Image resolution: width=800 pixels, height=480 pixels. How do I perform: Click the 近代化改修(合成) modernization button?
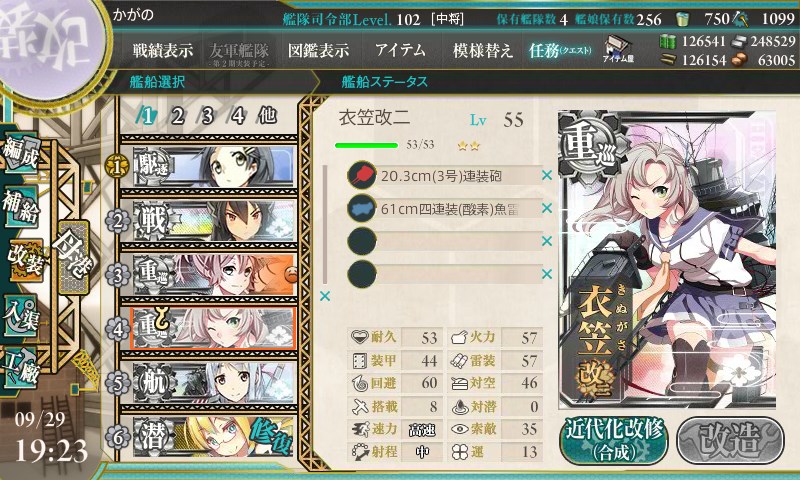tap(614, 441)
